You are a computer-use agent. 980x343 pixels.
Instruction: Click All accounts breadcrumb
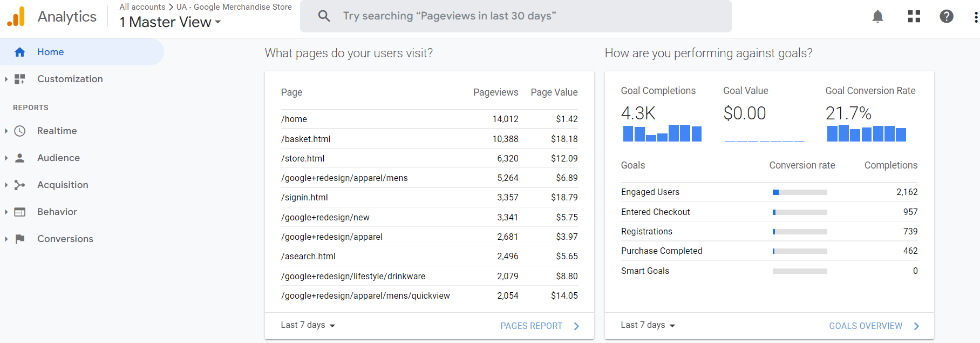[142, 7]
